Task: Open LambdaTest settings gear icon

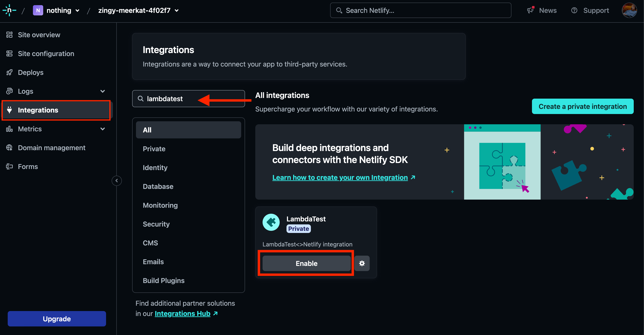Action: point(362,263)
